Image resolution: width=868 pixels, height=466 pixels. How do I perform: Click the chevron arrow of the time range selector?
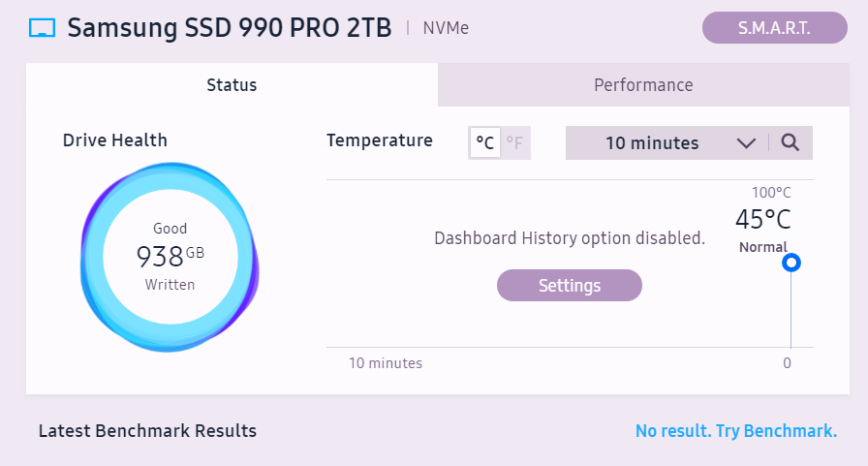(746, 143)
